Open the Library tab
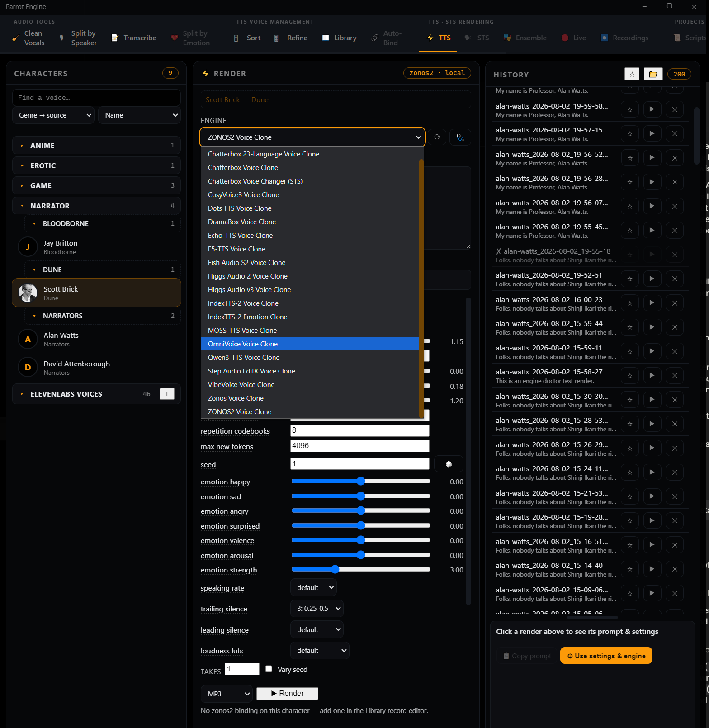This screenshot has height=728, width=709. tap(340, 38)
